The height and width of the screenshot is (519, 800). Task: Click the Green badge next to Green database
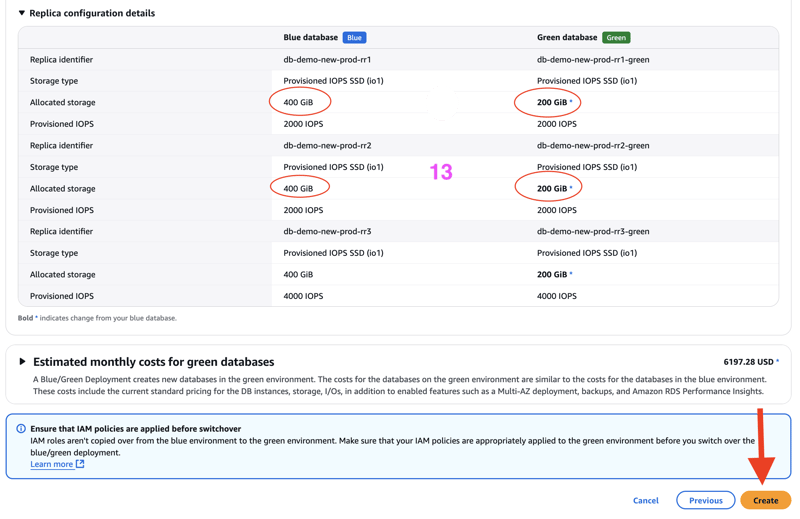(x=616, y=38)
